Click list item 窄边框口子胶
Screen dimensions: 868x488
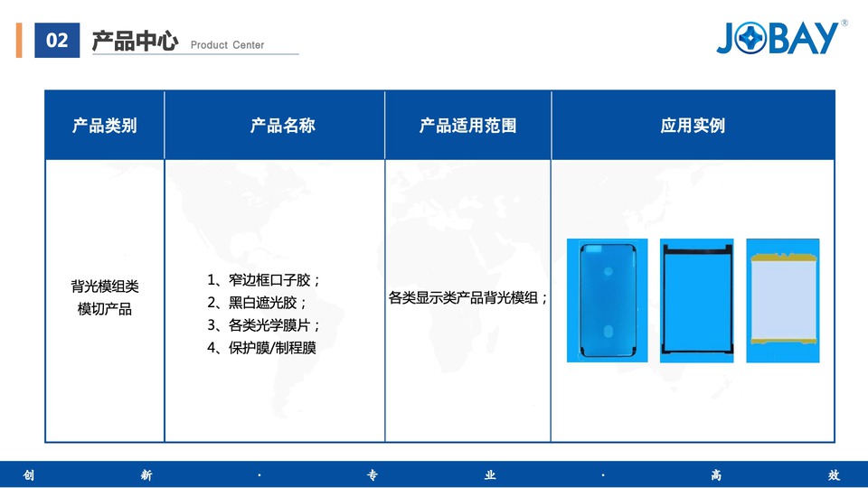[264, 280]
